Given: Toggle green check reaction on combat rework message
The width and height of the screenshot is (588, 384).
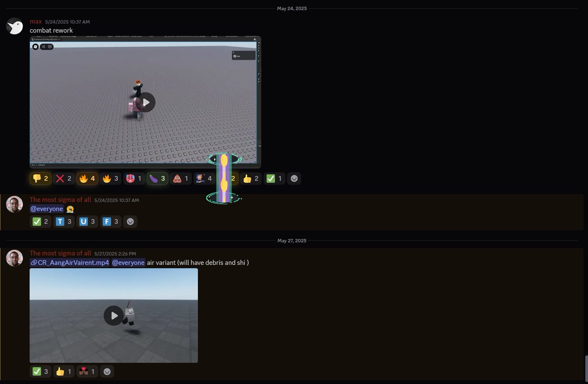Looking at the screenshot, I should click(273, 179).
